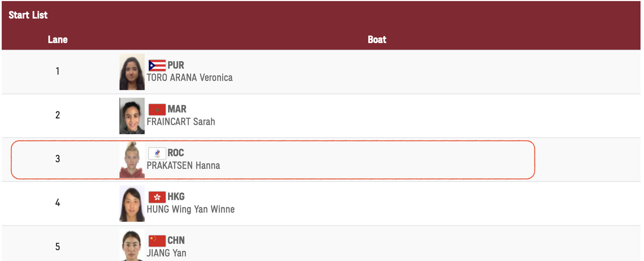The width and height of the screenshot is (644, 261).
Task: Click the ROC flag icon
Action: [x=157, y=153]
